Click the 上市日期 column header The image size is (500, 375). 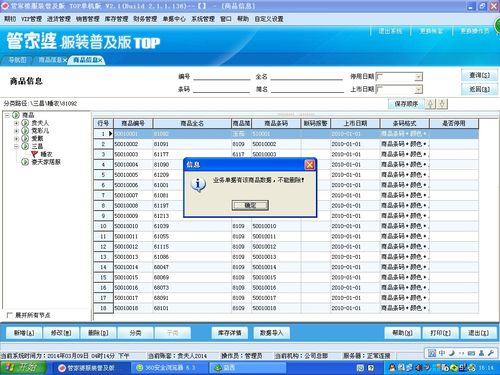pos(355,123)
